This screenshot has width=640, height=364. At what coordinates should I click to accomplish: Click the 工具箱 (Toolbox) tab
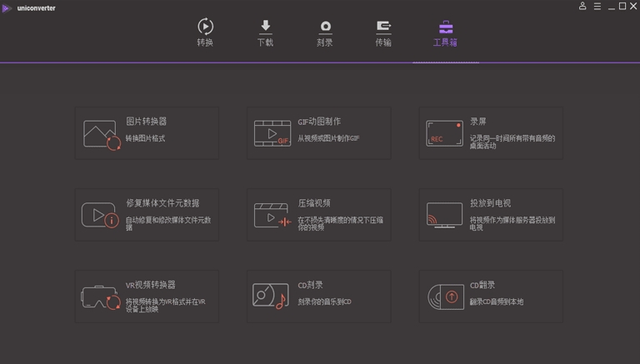445,33
